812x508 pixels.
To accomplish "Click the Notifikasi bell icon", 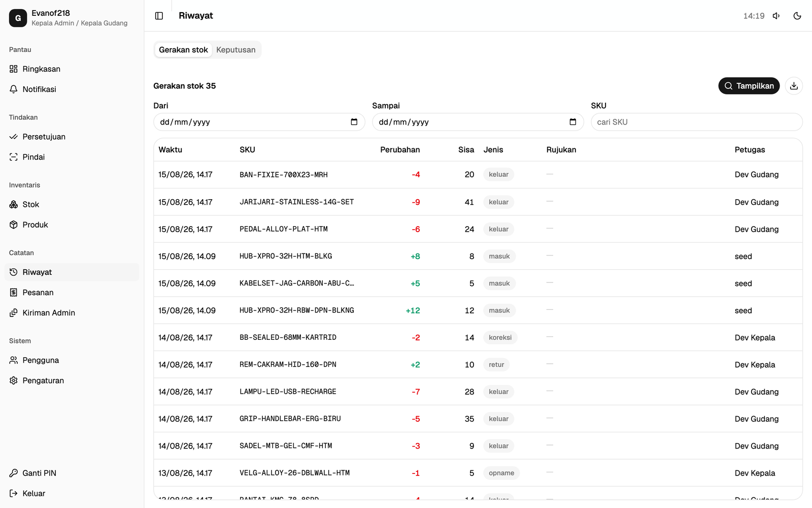I will tap(14, 89).
